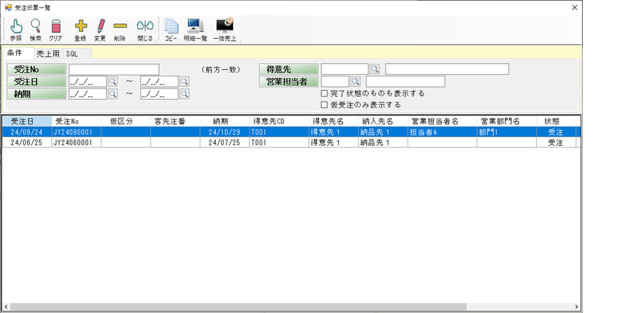Open 明細一覧 detail list from toolbar

195,27
